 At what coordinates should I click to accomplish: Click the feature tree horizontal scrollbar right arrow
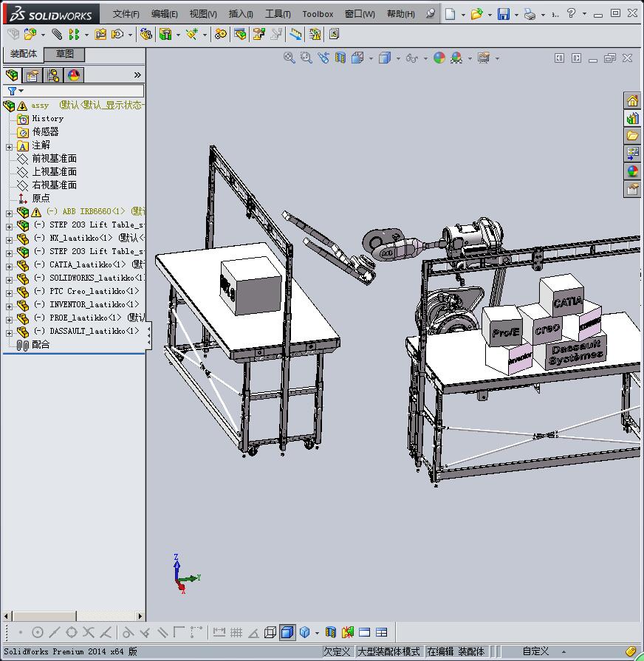[x=140, y=616]
